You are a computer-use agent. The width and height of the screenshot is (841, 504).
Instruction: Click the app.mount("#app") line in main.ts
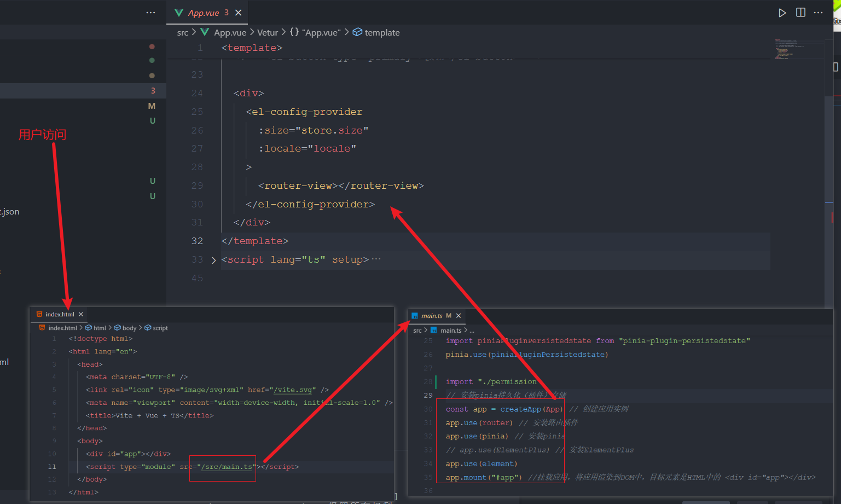(x=484, y=478)
